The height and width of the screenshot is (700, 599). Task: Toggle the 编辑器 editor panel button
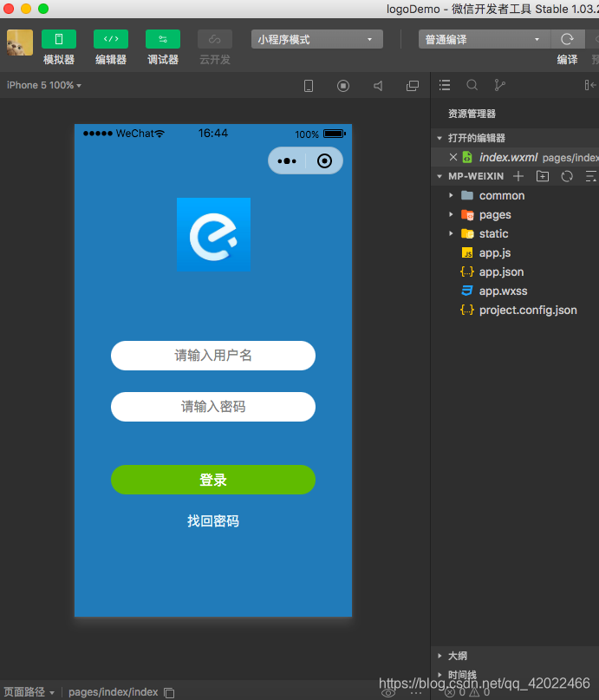111,39
